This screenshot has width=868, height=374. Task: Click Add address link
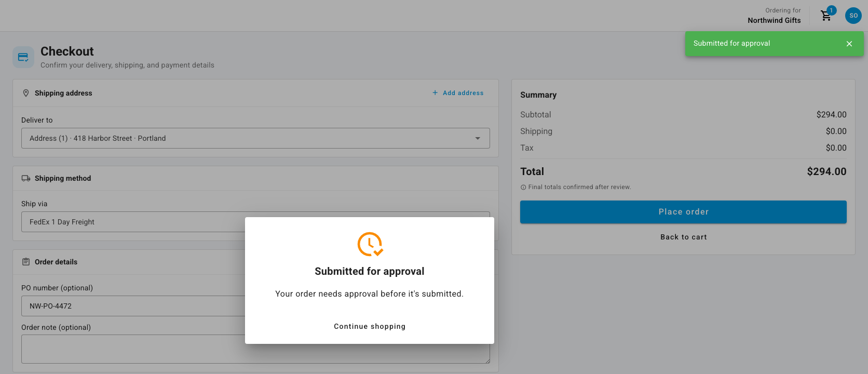(458, 93)
